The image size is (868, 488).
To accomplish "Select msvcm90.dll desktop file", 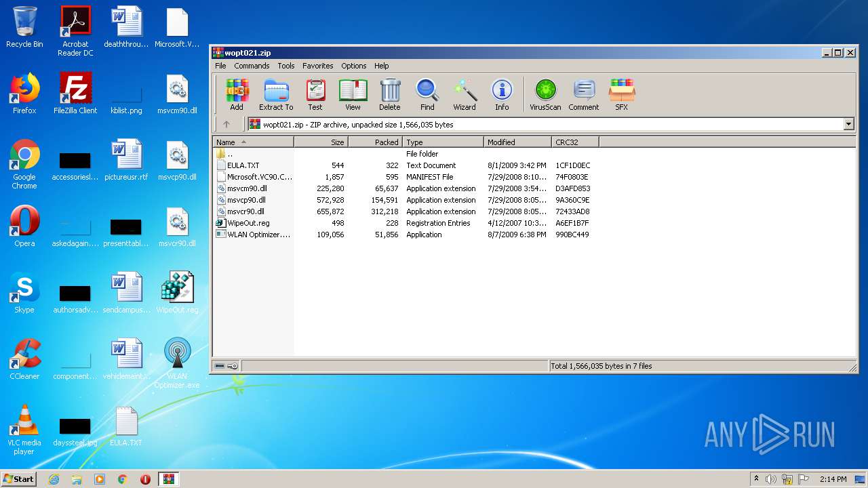I will coord(177,94).
